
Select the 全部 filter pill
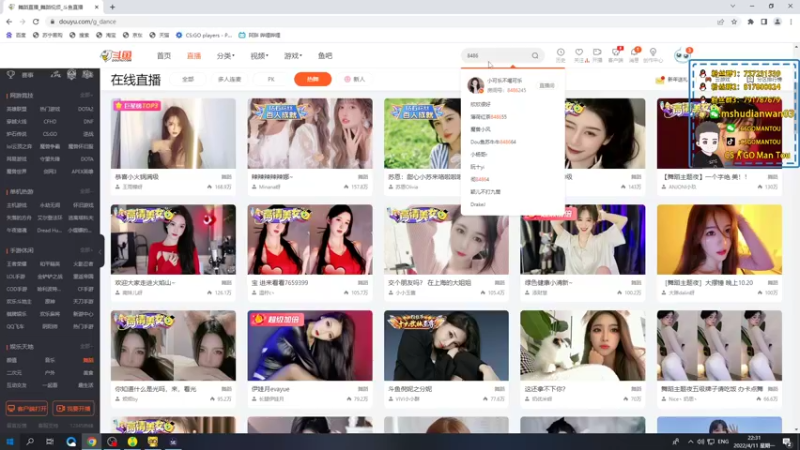(x=188, y=79)
